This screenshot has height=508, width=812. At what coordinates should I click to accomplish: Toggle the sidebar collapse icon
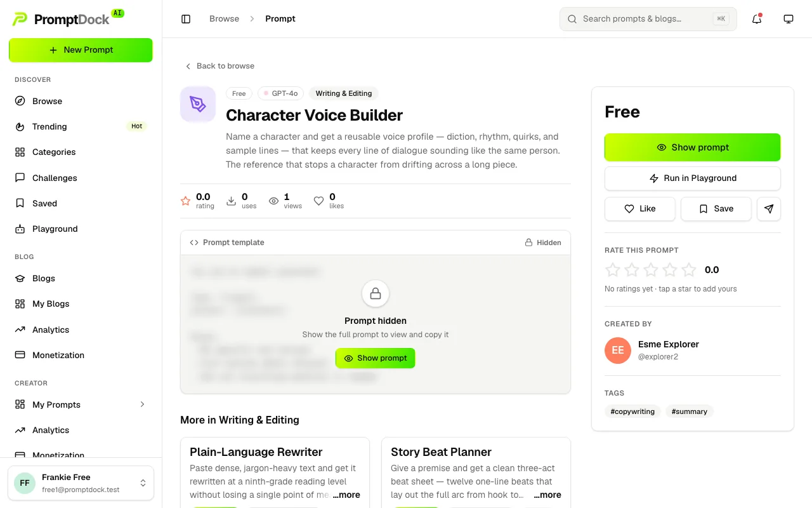click(x=186, y=19)
